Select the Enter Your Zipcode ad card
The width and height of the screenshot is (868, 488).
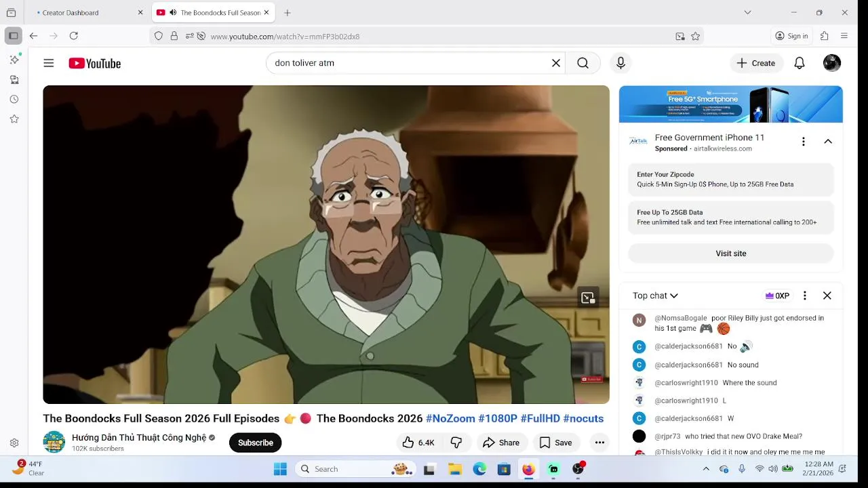pos(730,180)
